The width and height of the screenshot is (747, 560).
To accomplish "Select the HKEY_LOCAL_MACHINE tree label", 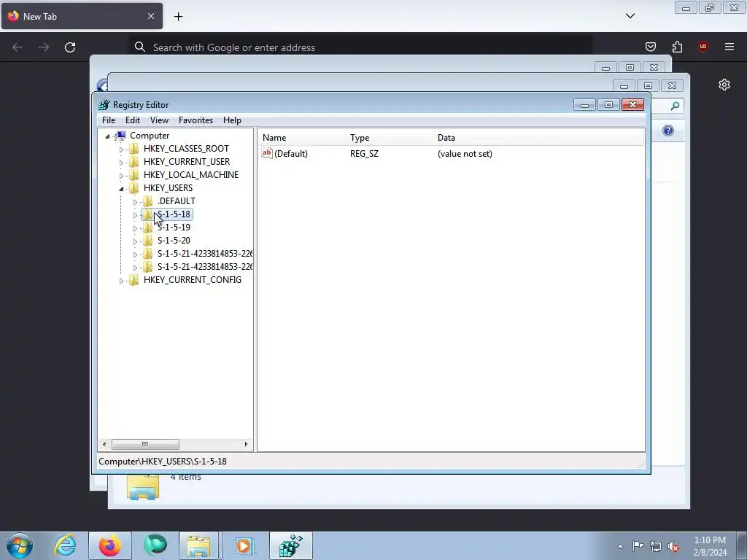I will pyautogui.click(x=191, y=175).
